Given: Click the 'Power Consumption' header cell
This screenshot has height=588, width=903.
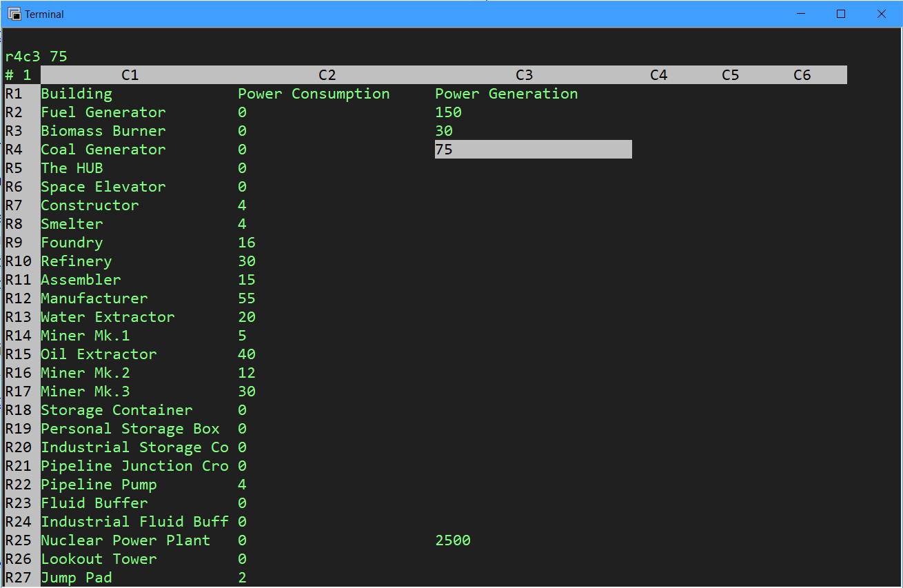Looking at the screenshot, I should click(x=314, y=94).
